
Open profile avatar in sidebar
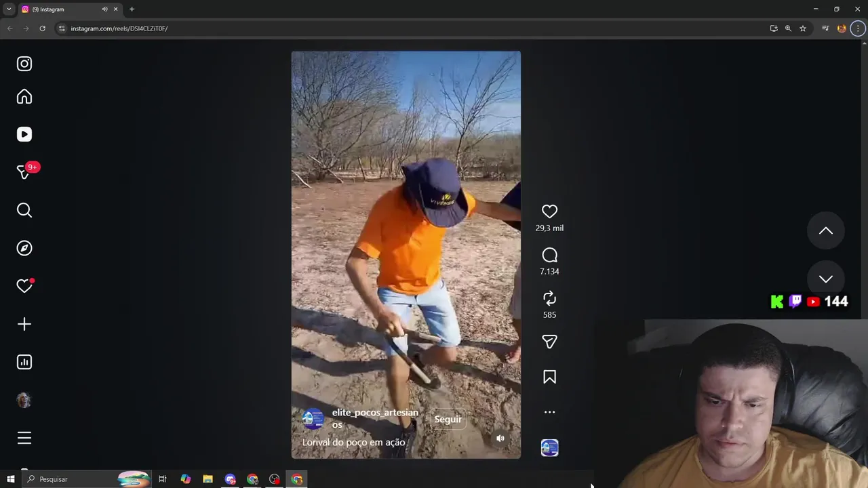(x=24, y=400)
